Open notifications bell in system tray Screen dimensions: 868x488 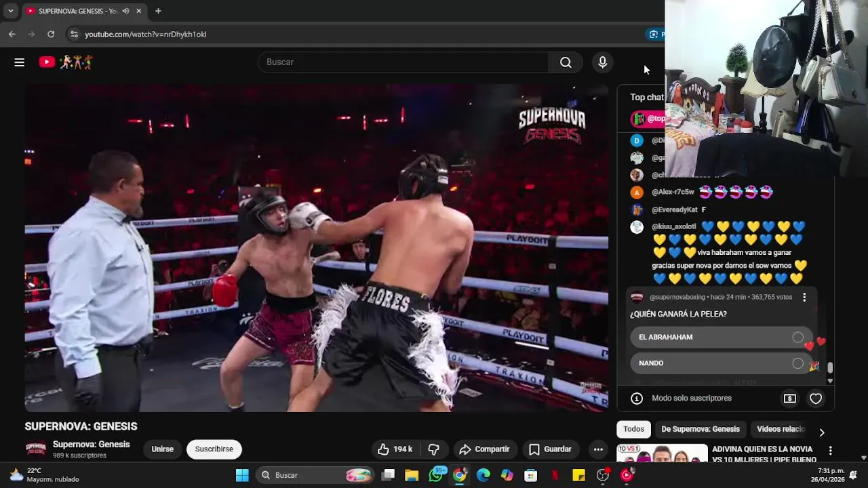[x=853, y=475]
